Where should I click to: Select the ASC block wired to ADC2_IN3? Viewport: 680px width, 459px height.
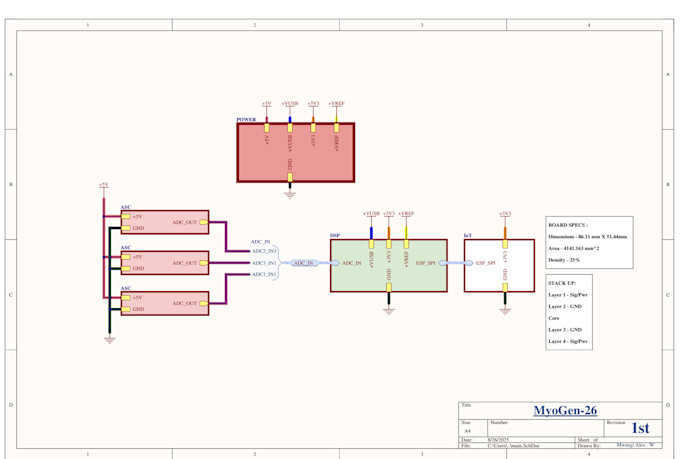[165, 222]
